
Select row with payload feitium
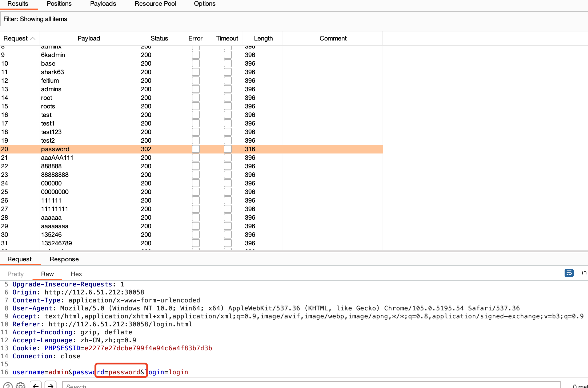click(191, 80)
